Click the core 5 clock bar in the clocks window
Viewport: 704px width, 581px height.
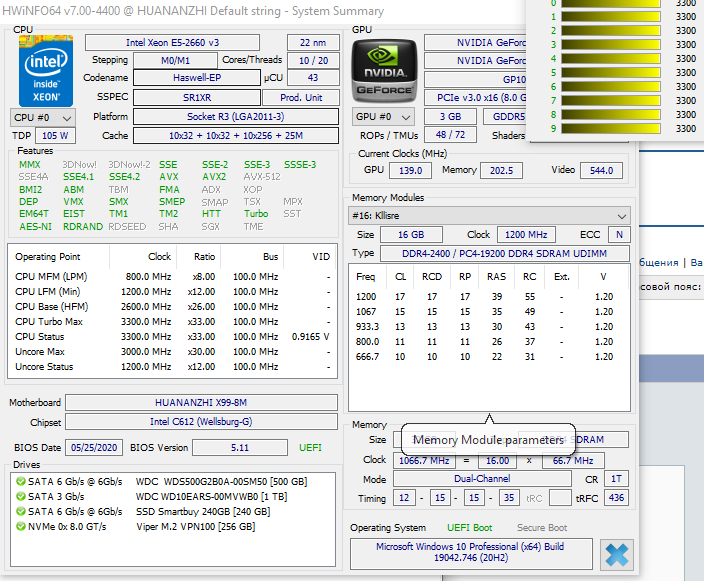click(x=611, y=73)
